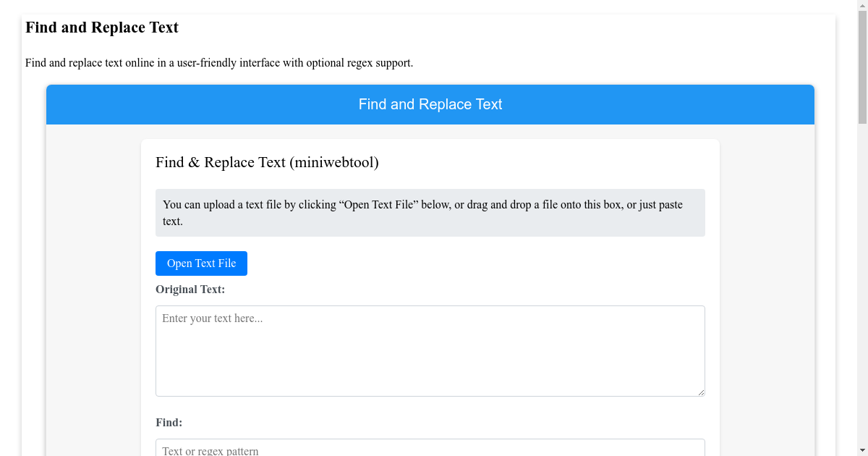868x456 pixels.
Task: Click the Open Text File button
Action: click(201, 263)
